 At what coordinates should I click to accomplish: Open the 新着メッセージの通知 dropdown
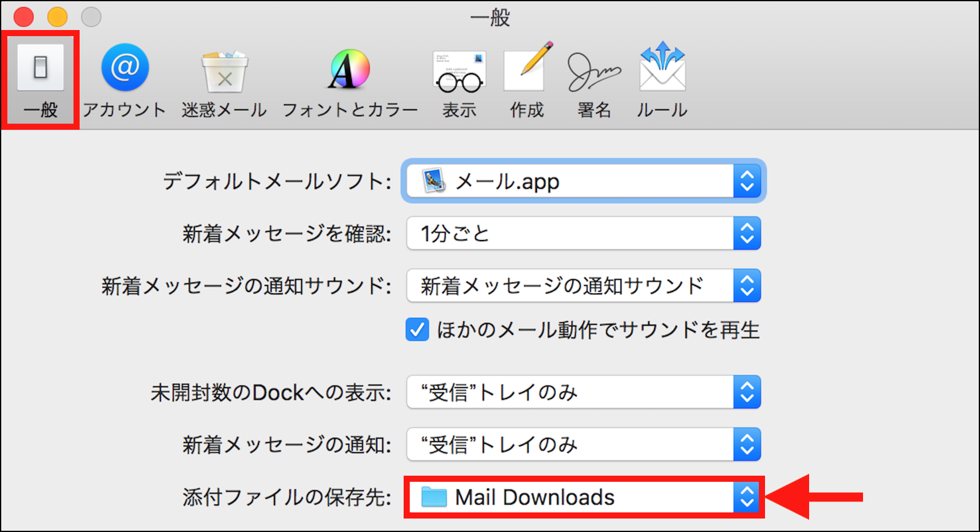point(584,444)
